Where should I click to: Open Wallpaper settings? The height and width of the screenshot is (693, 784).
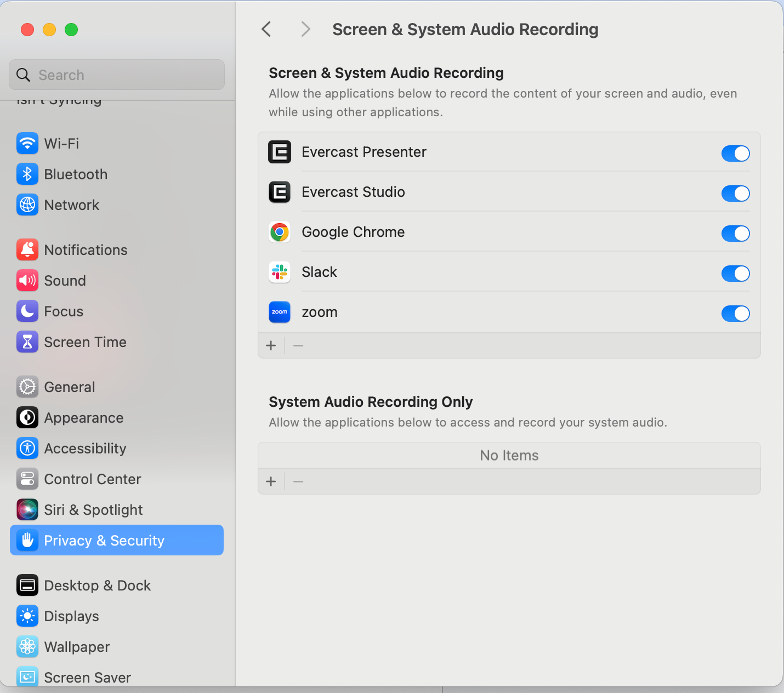pyautogui.click(x=117, y=647)
